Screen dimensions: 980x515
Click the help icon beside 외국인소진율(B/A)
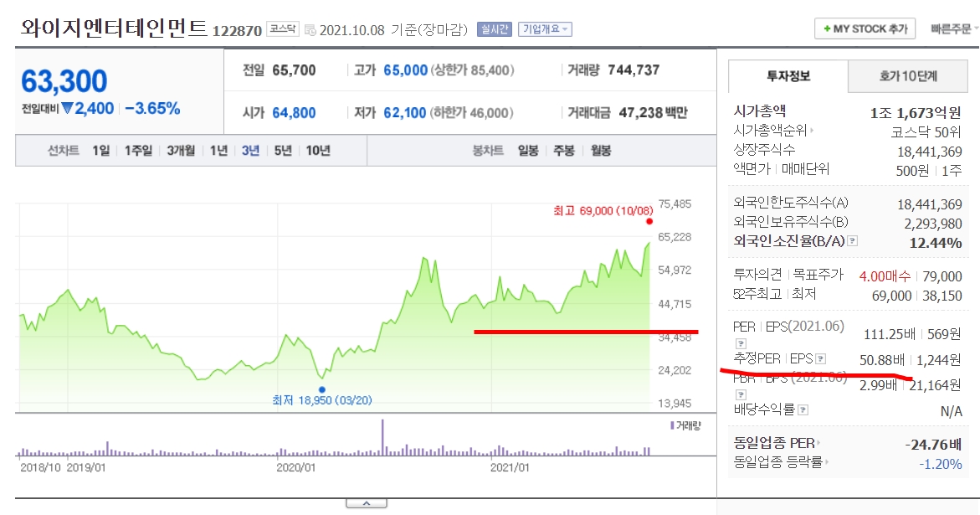[x=853, y=241]
